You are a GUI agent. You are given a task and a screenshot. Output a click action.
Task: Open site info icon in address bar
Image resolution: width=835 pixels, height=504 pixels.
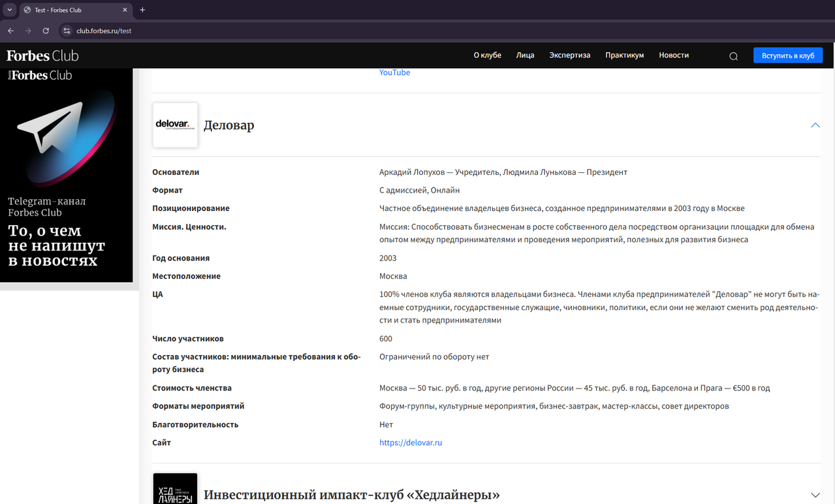click(x=66, y=31)
